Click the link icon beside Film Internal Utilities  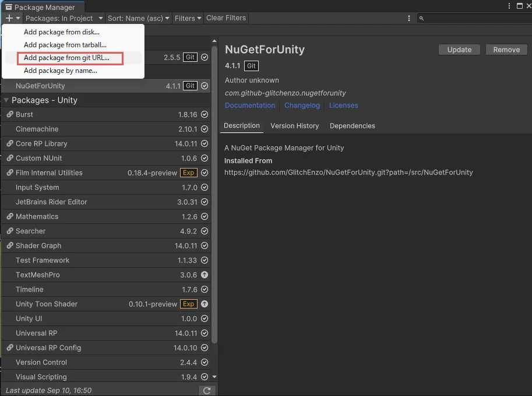click(10, 173)
